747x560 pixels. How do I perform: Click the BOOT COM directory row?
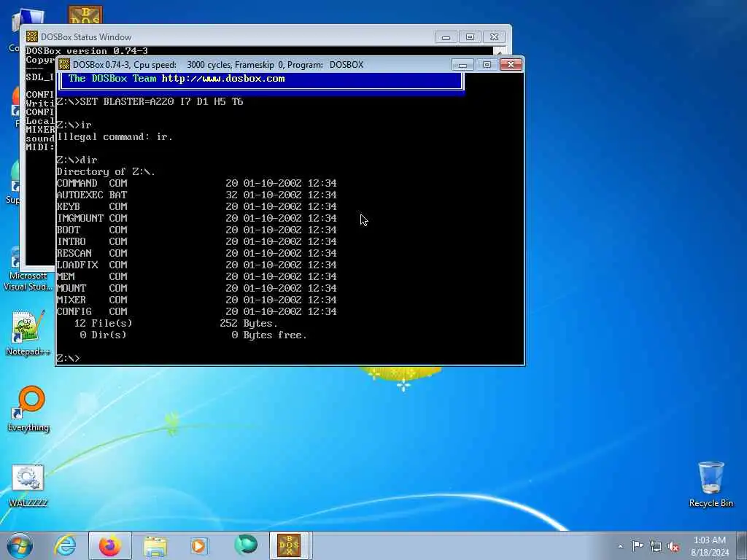click(x=196, y=230)
